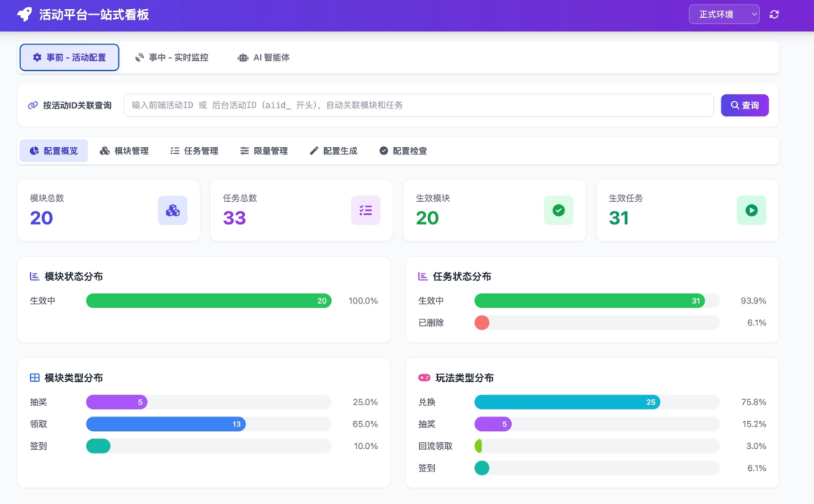Image resolution: width=814 pixels, height=504 pixels.
Task: Click the 兑换 row label
Action: pos(427,402)
